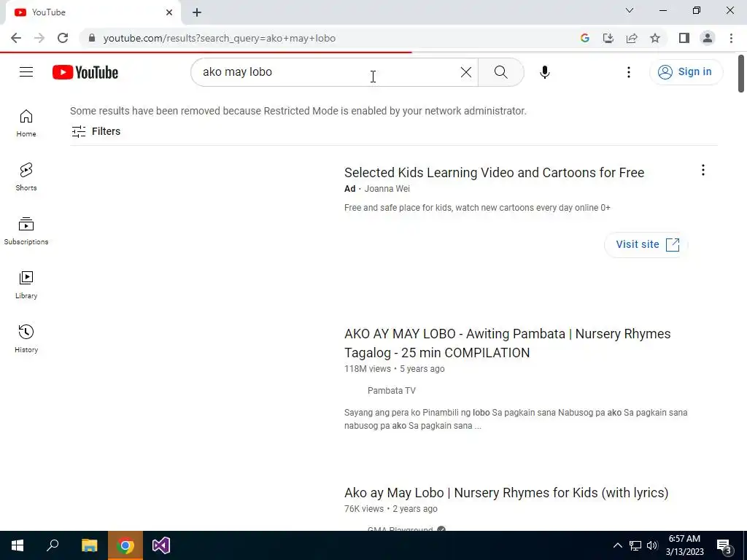747x560 pixels.
Task: Open the YouTube hamburger guide menu
Action: 26,72
